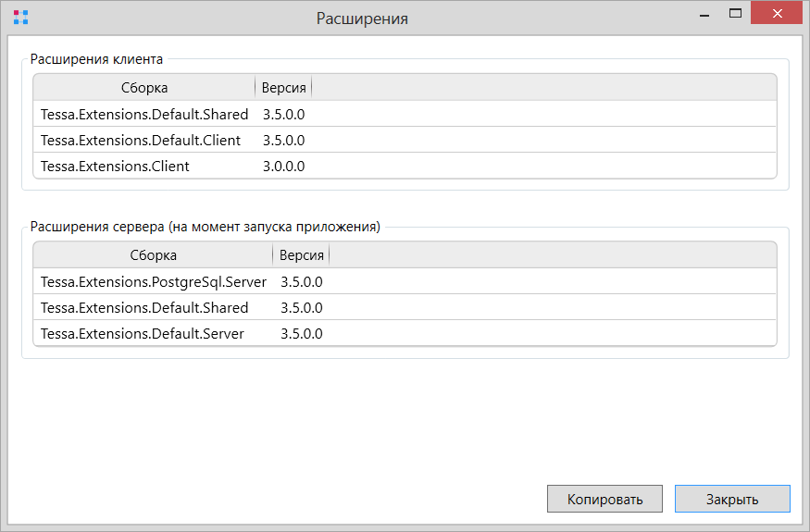Select Tessa.Extensions.Default.Shared row in server extensions
Image resolution: width=810 pixels, height=532 pixels.
pos(144,308)
